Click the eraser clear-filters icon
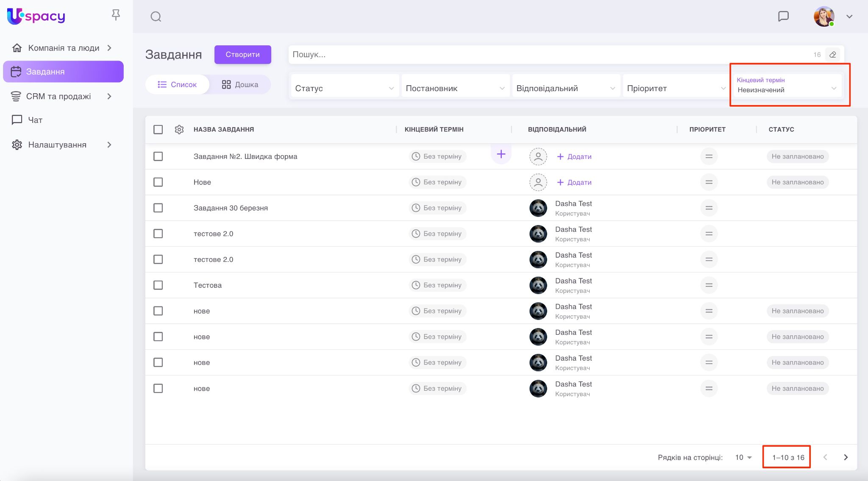 point(832,55)
